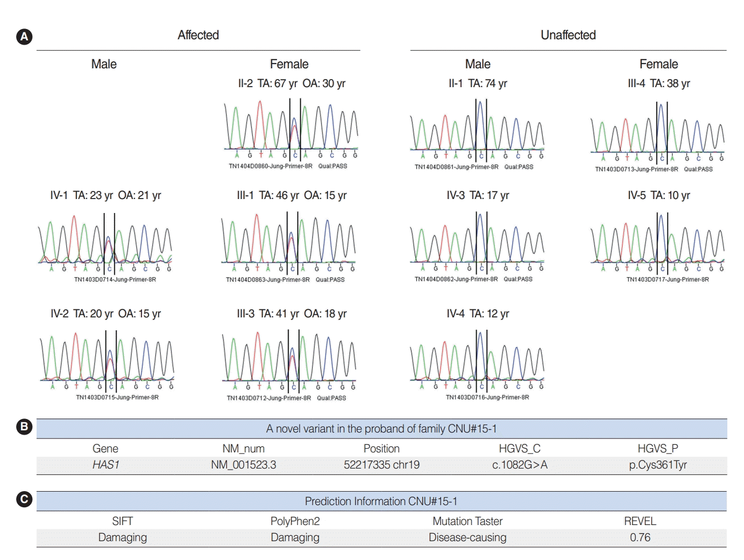The height and width of the screenshot is (560, 744).
Task: Click label 'III-4 TA: 38 yr'
Action: click(x=658, y=83)
